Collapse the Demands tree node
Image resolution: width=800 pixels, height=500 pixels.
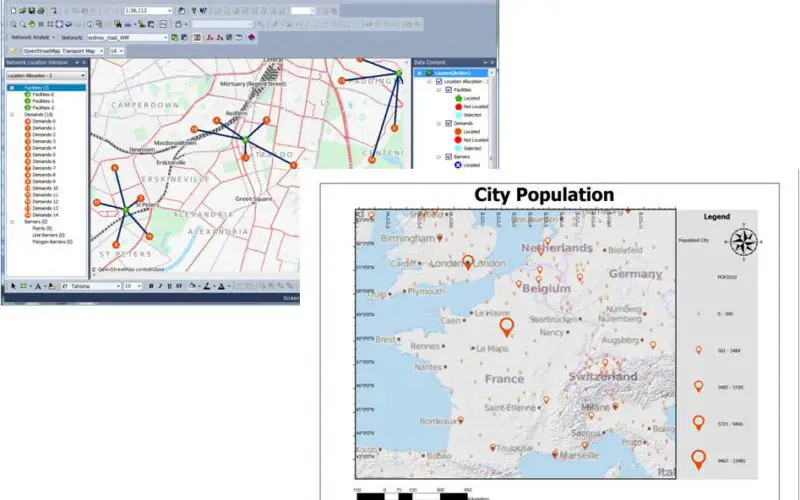[x=12, y=115]
